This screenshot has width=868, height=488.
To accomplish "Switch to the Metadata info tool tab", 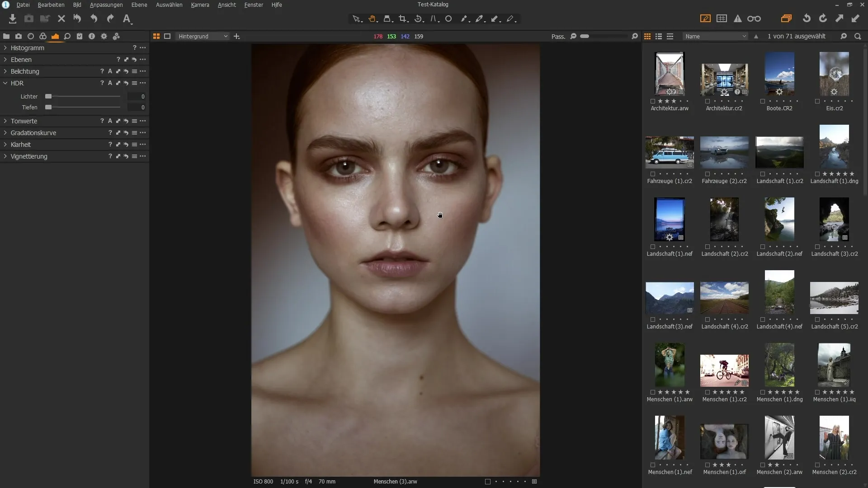I will click(x=92, y=36).
